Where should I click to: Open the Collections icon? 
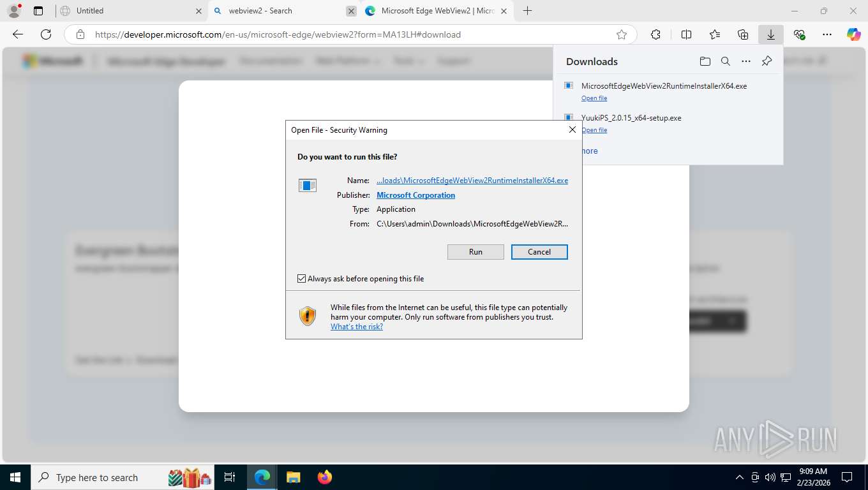point(743,34)
